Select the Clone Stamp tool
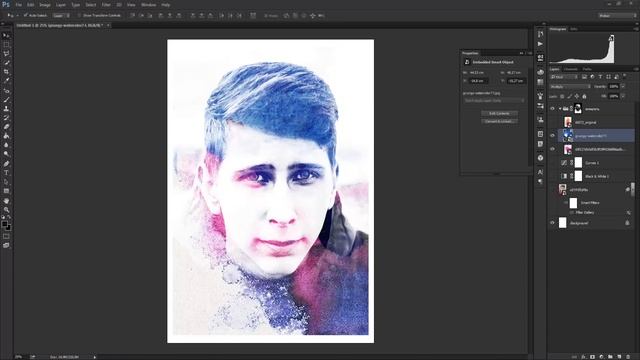640x360 pixels. coord(6,109)
